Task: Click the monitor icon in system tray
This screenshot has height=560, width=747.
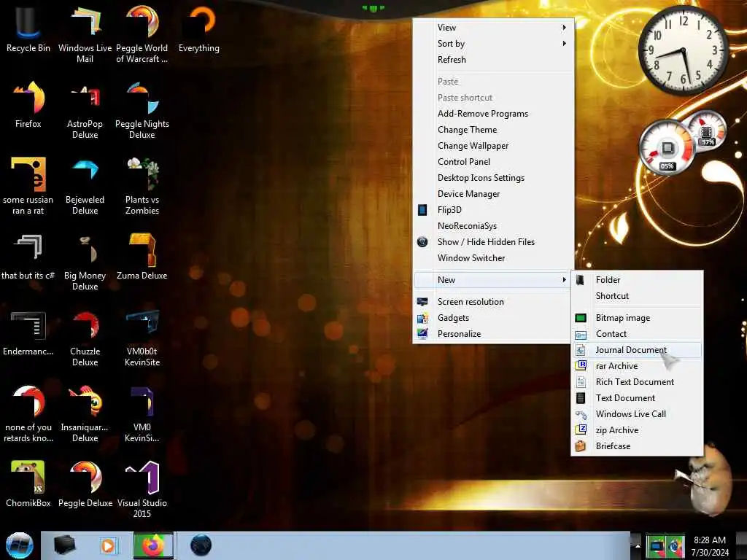Action: click(x=657, y=545)
